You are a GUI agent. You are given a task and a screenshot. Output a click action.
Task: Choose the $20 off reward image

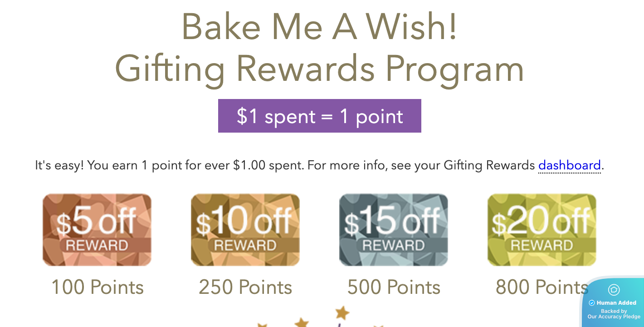click(542, 230)
